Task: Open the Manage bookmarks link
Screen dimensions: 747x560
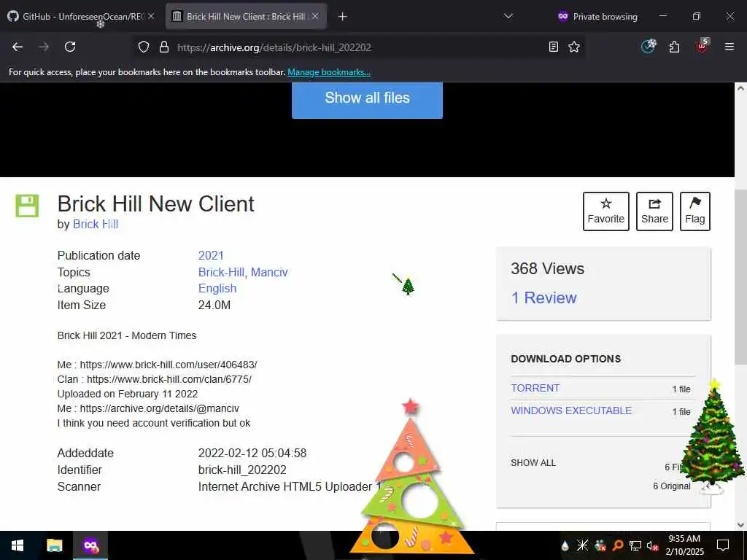Action: point(329,72)
